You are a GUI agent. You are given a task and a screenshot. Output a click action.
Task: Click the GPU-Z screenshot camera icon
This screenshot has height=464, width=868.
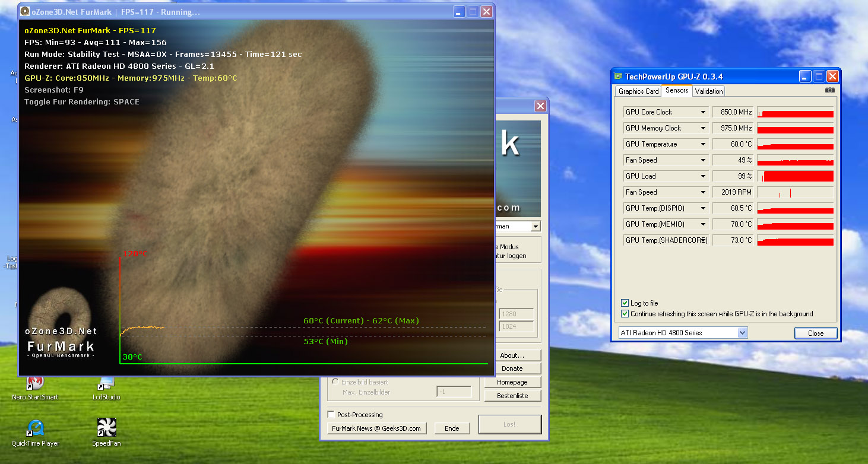coord(829,90)
